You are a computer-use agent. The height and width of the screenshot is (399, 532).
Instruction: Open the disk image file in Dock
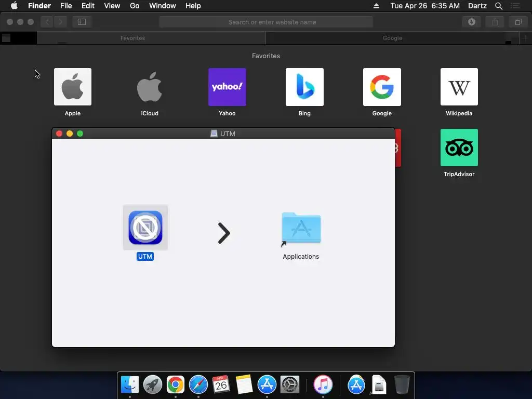tap(379, 384)
